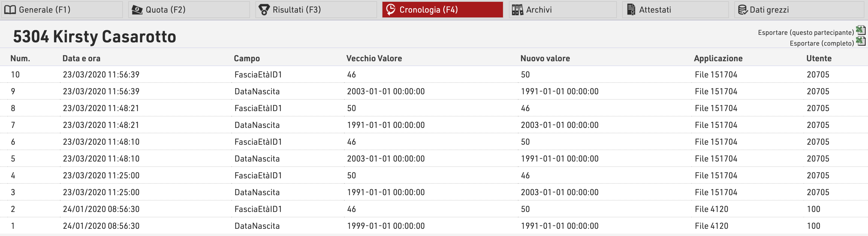Select history row number 10
Image resolution: width=868 pixels, height=236 pixels.
click(434, 74)
